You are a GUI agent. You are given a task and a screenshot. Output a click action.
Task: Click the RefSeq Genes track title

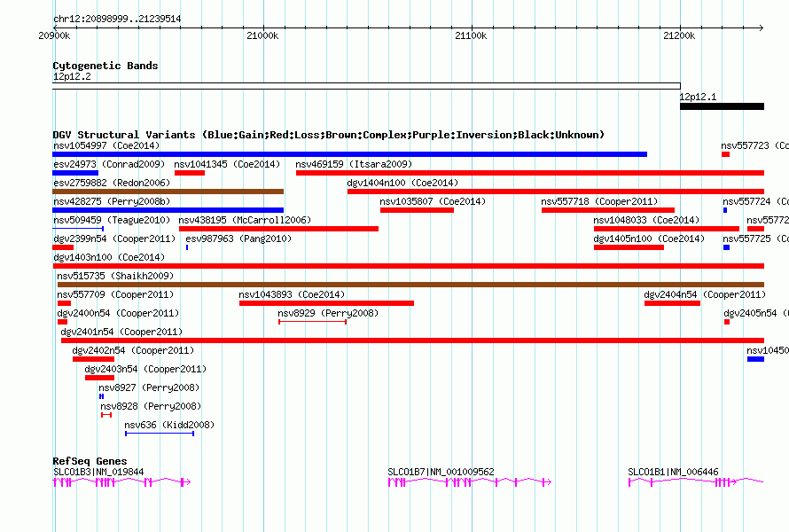(90, 461)
